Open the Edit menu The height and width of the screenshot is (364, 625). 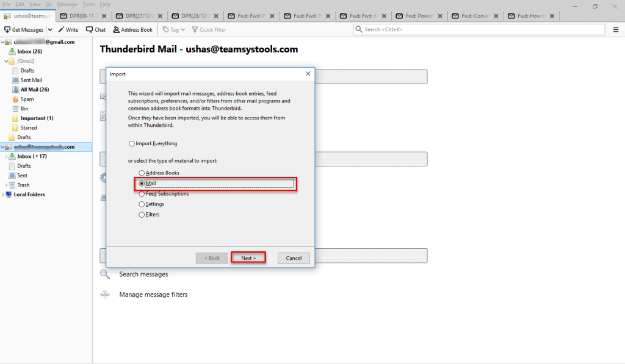tap(20, 4)
